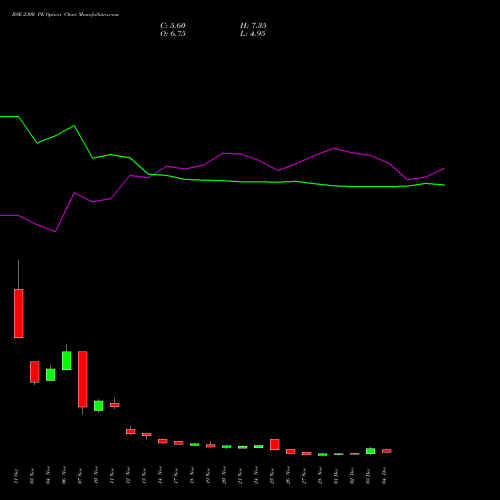Click the '01 Dec' date axis label
The height and width of the screenshot is (500, 500).
[x=336, y=476]
